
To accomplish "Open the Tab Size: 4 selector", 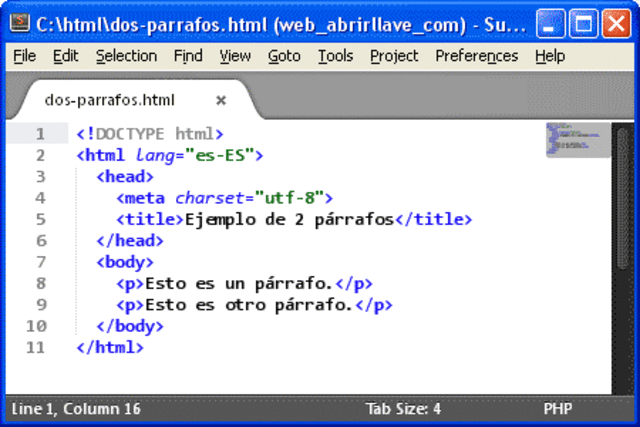I will pos(403,409).
